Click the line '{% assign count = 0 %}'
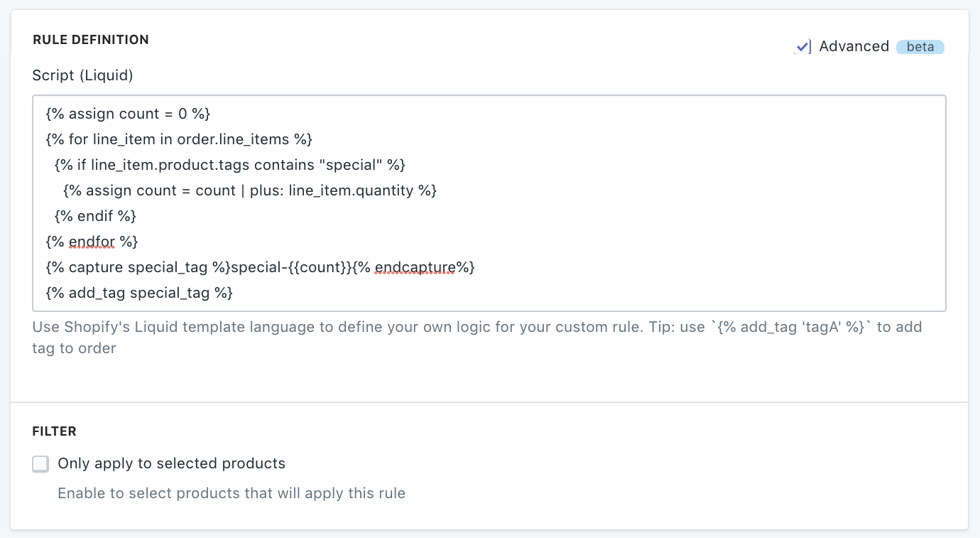Viewport: 980px width, 538px height. click(x=128, y=114)
